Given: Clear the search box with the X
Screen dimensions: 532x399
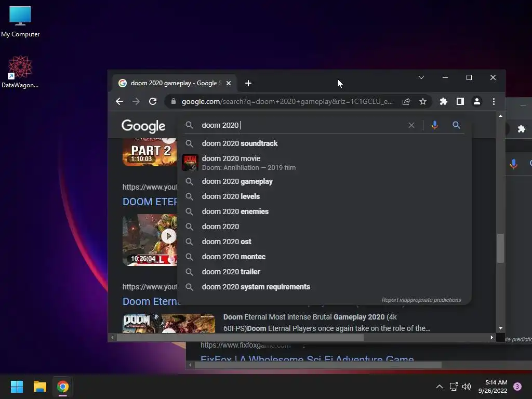Looking at the screenshot, I should click(x=411, y=125).
